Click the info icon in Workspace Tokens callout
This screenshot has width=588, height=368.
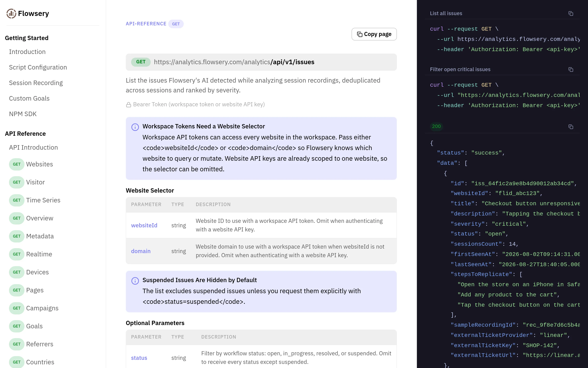pos(135,127)
